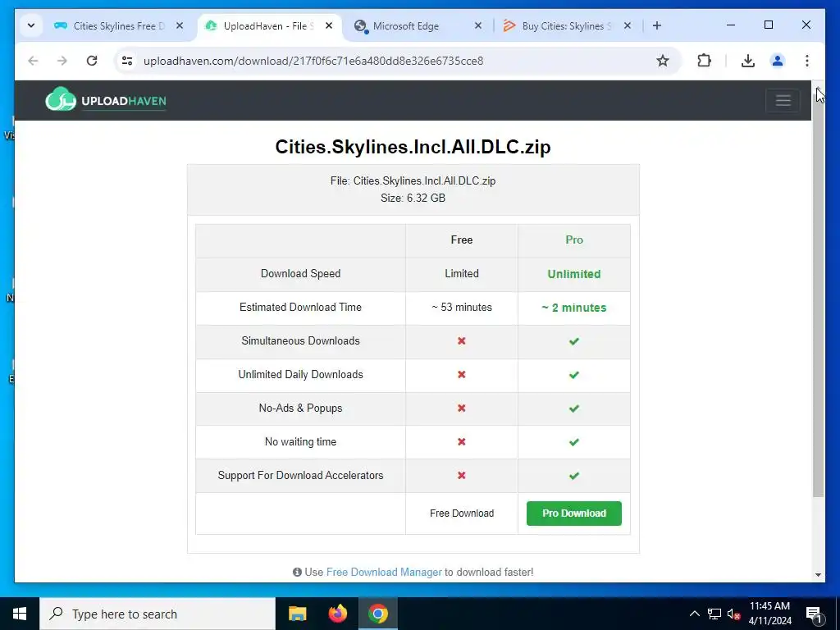Viewport: 840px width, 630px height.
Task: Switch to Buy Cities: Skylines tab
Action: [x=567, y=25]
